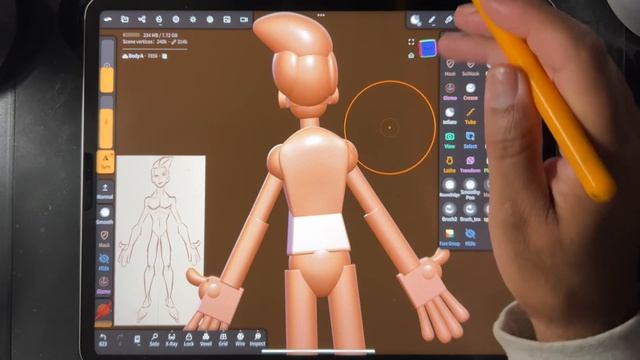Open the Stroke sphere menu top right
Screen dimensions: 640x360
tap(415, 20)
